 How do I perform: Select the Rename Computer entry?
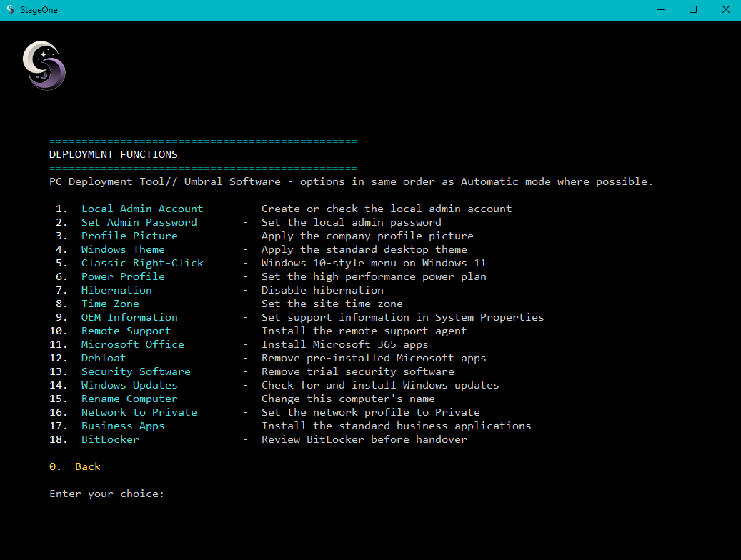click(x=129, y=399)
